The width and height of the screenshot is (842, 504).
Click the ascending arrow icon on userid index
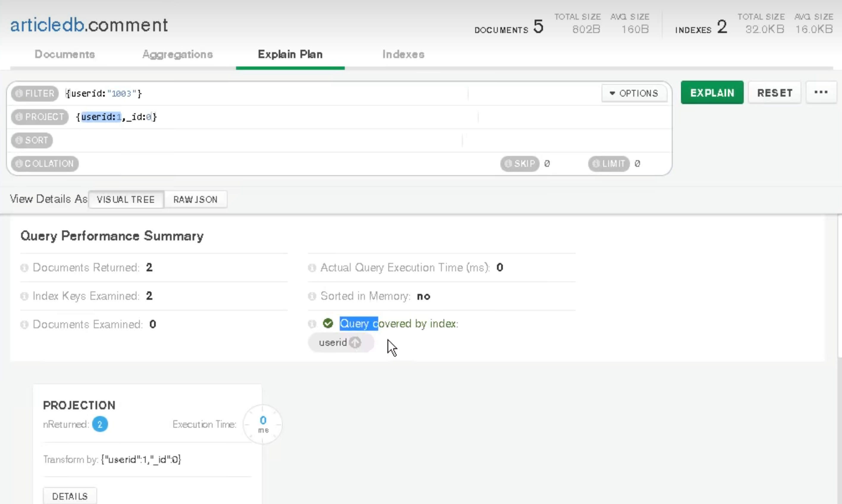pyautogui.click(x=355, y=342)
